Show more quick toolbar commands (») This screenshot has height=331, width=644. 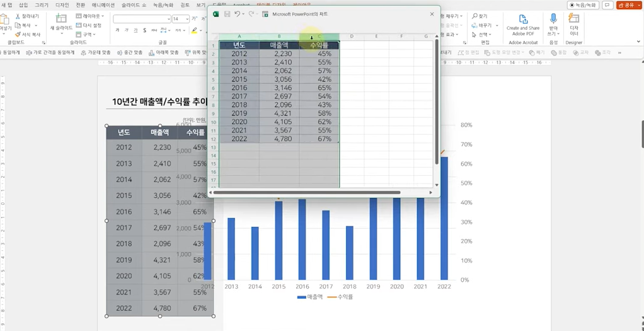click(619, 52)
